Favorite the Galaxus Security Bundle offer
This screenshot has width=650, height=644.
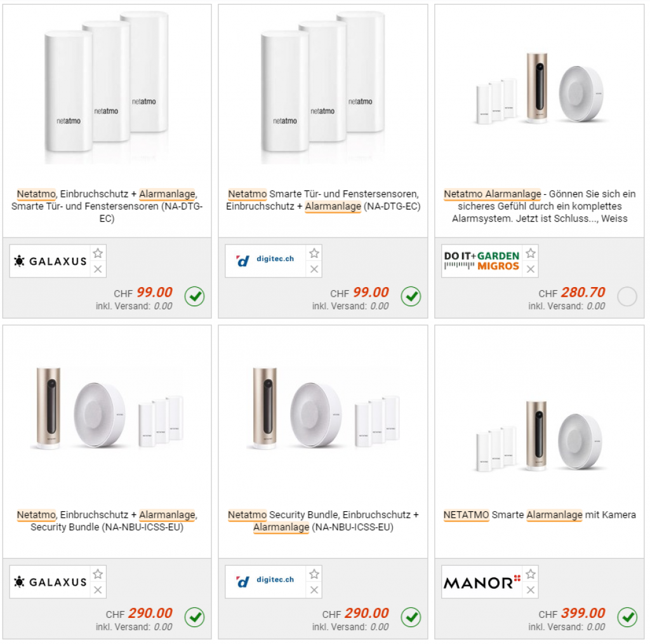point(98,574)
